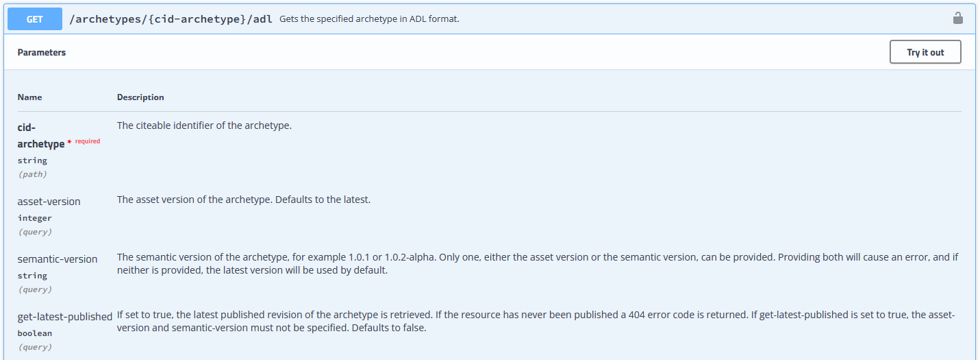Select the get-latest-published parameter name

pyautogui.click(x=65, y=317)
